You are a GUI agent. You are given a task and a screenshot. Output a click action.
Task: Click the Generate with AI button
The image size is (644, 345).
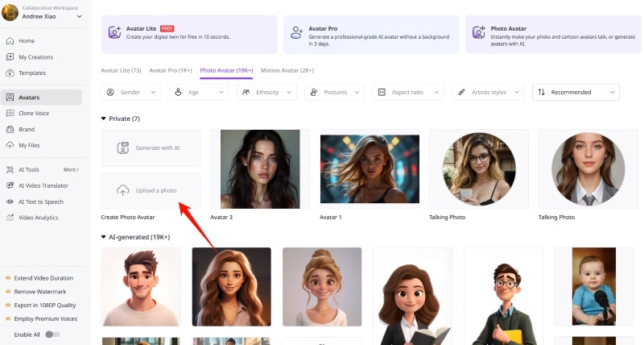pos(151,148)
